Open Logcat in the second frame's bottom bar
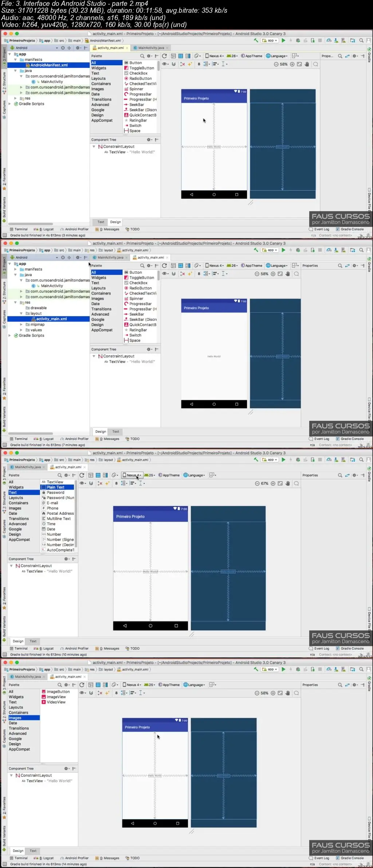This screenshot has width=373, height=868. tap(44, 439)
